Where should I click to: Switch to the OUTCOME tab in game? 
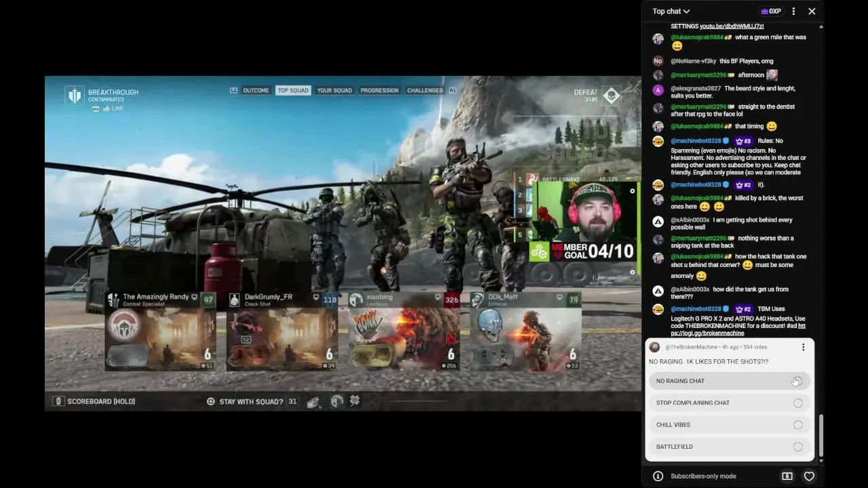click(256, 90)
